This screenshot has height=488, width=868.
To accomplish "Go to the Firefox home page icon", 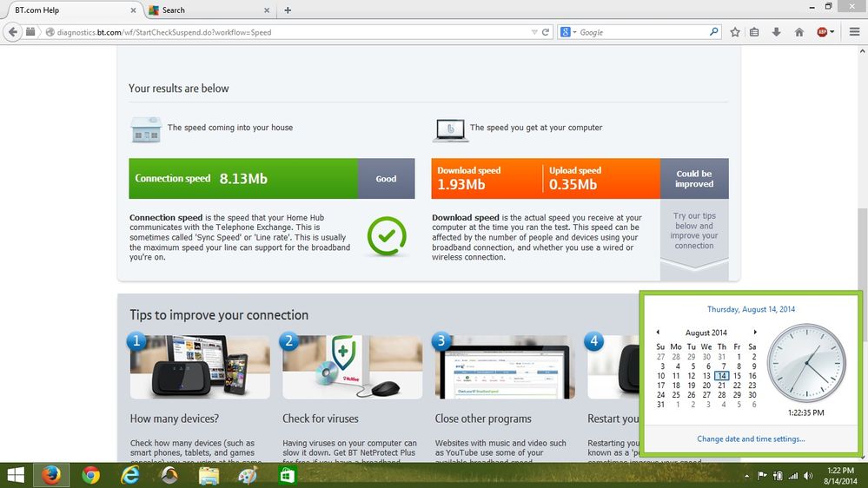I will tap(798, 32).
